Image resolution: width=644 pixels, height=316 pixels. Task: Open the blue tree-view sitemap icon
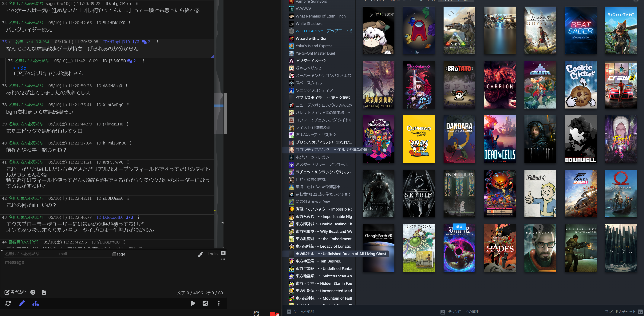[x=35, y=303]
